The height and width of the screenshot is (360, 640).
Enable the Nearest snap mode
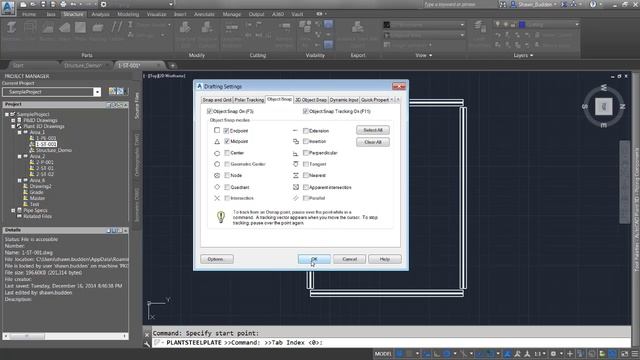coord(305,176)
